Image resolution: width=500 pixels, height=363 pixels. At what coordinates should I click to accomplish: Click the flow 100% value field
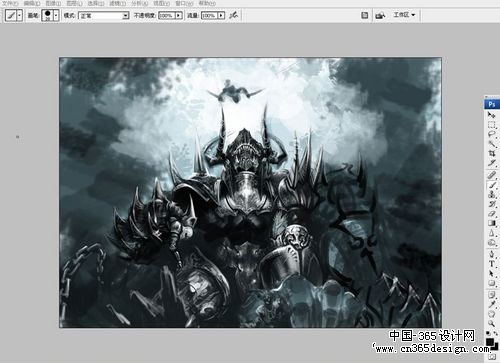click(209, 15)
